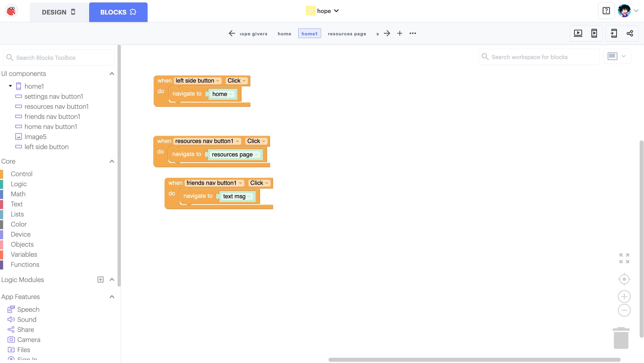
Task: Collapse the Core section
Action: click(x=112, y=161)
